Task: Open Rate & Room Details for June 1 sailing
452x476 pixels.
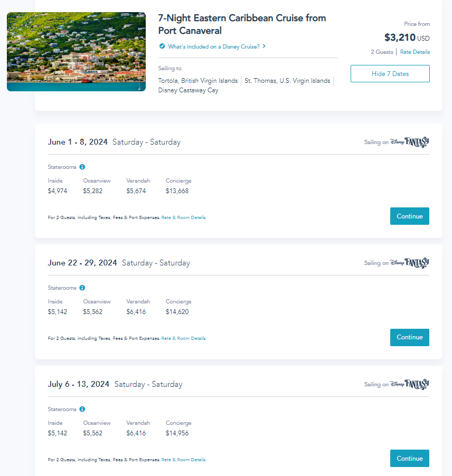Action: click(x=183, y=217)
